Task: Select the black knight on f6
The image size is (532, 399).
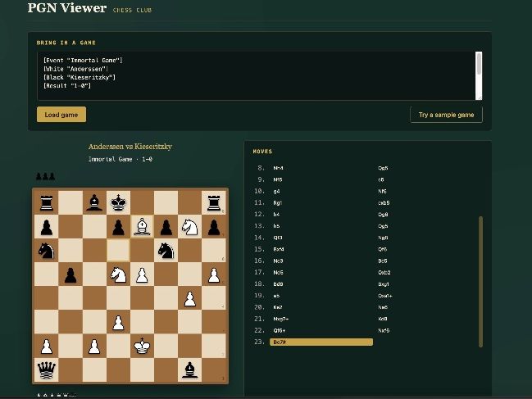Action: (x=166, y=251)
